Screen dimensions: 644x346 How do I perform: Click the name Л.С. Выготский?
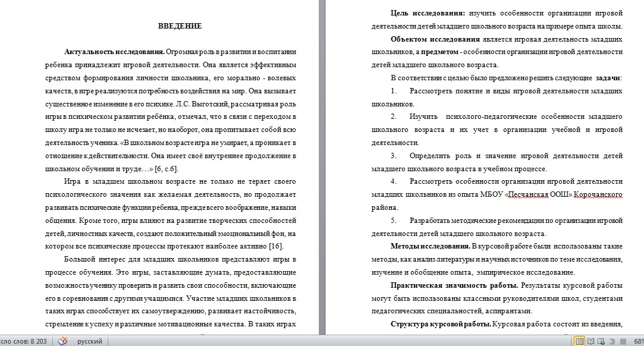coord(201,104)
